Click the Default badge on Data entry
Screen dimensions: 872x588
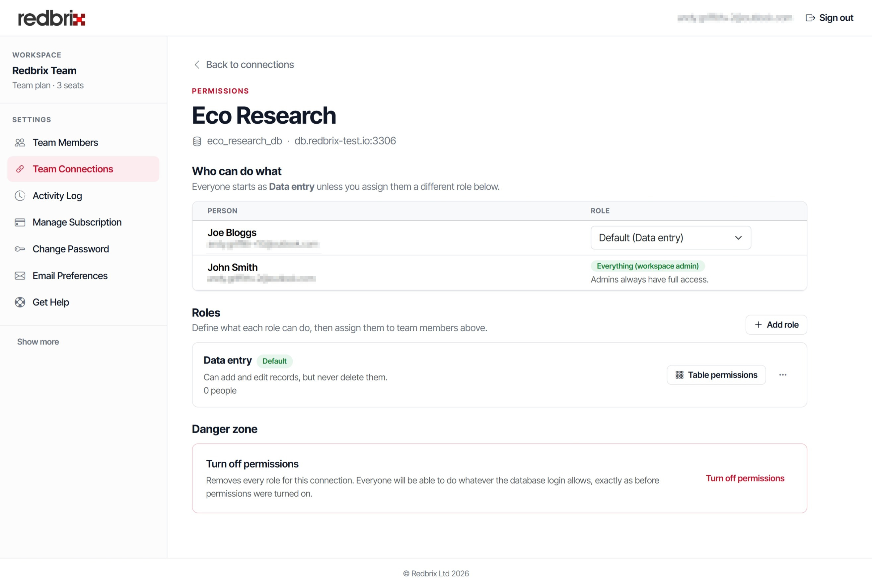pos(274,361)
